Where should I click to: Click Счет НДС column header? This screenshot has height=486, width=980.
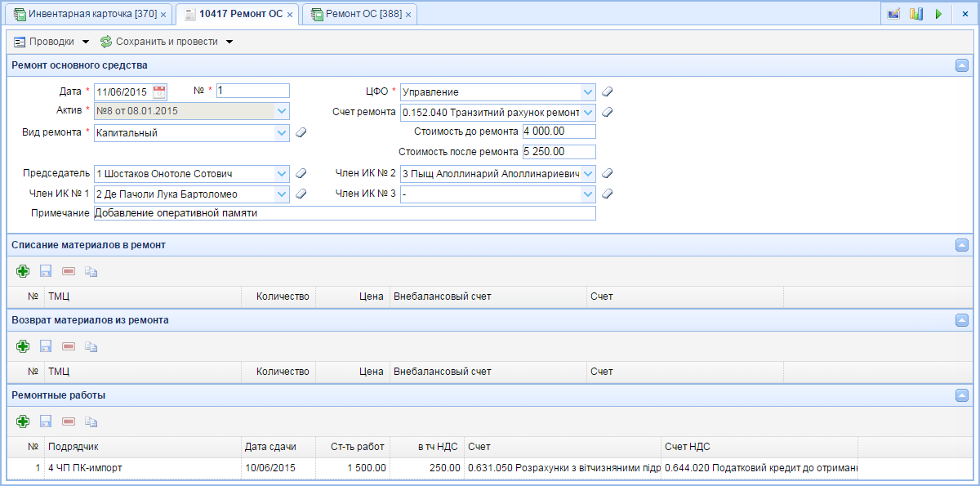coord(759,447)
